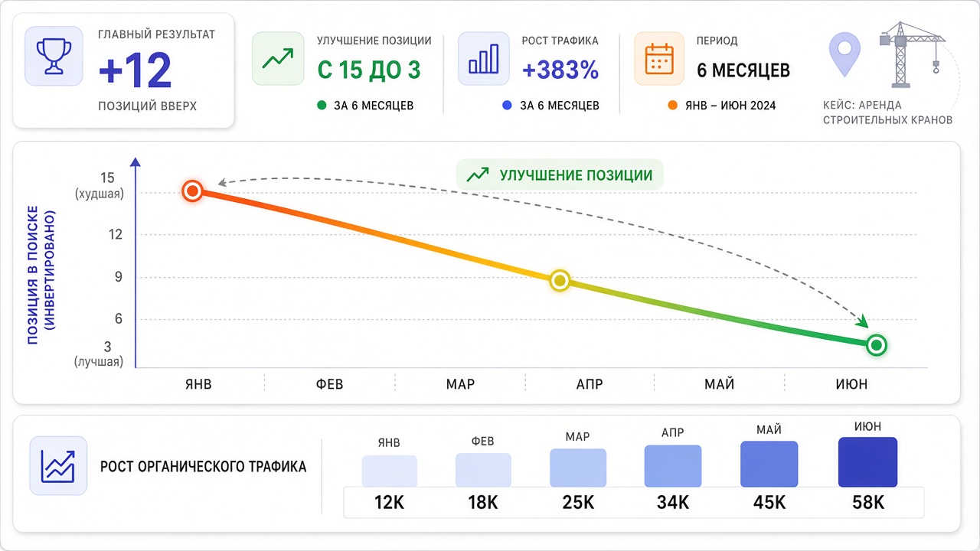Click the blue legend dot before За 6 месяцев

[507, 106]
